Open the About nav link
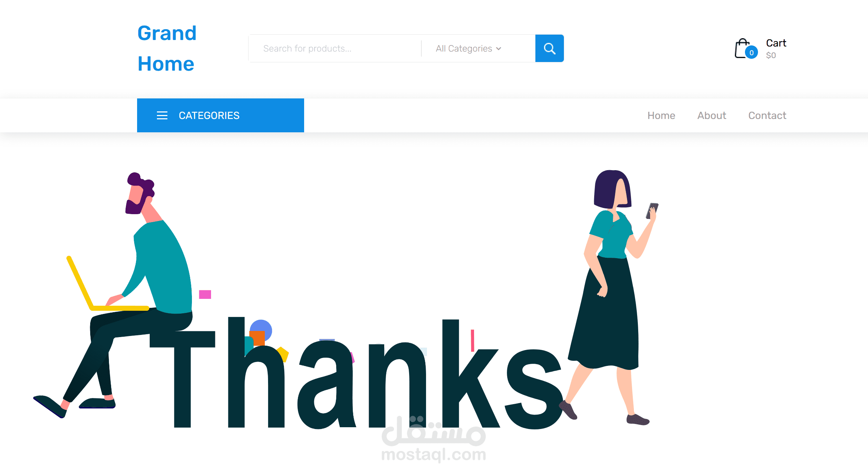Screen dimensions: 868x473 (x=711, y=115)
